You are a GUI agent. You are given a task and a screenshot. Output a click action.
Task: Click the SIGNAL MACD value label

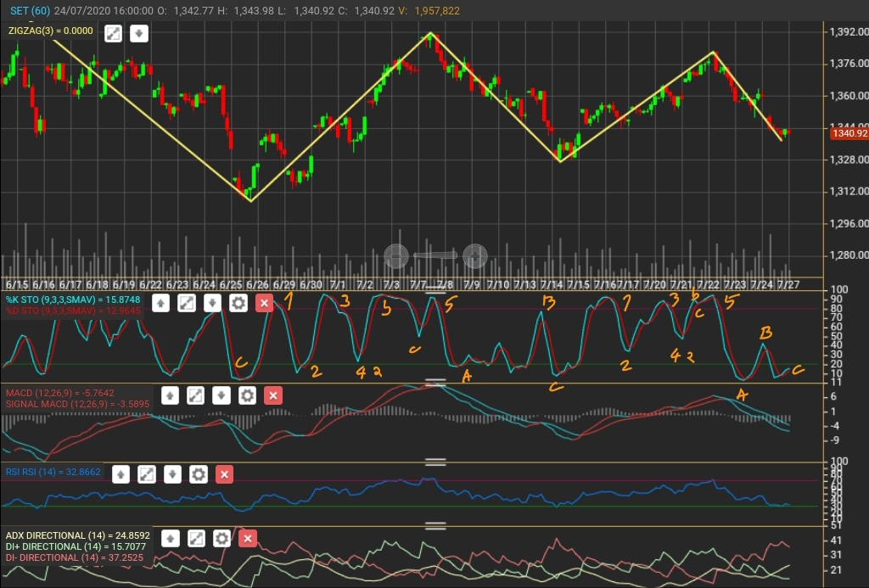pyautogui.click(x=77, y=404)
